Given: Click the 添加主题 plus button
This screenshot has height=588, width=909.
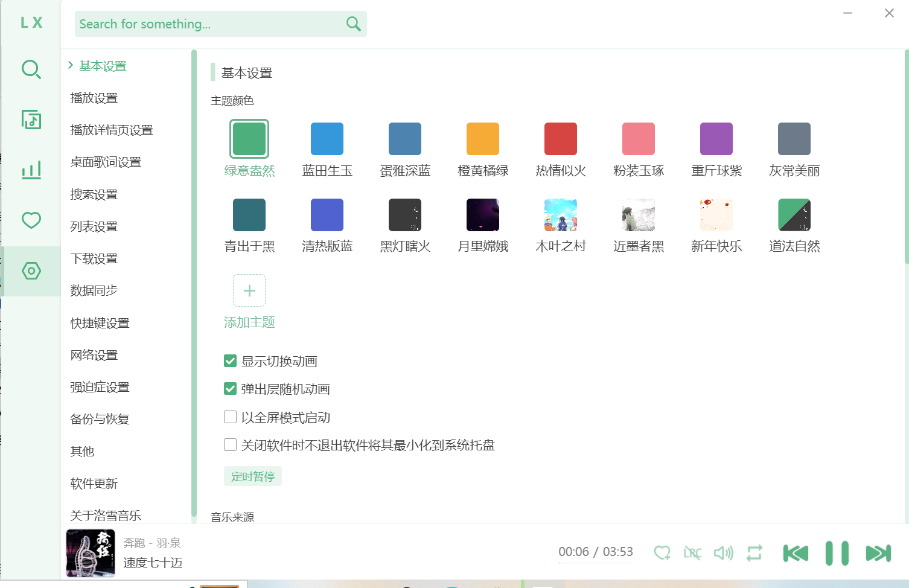Looking at the screenshot, I should [249, 290].
